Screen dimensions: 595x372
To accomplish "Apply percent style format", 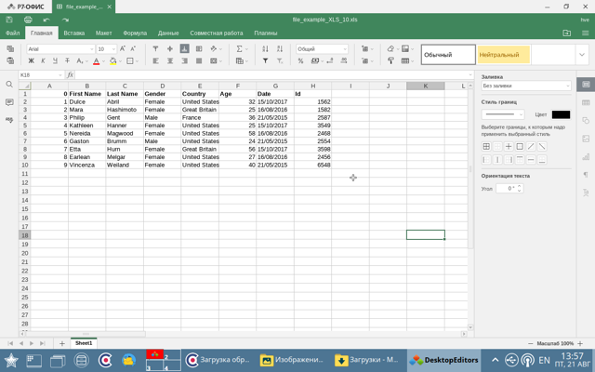I will (301, 61).
